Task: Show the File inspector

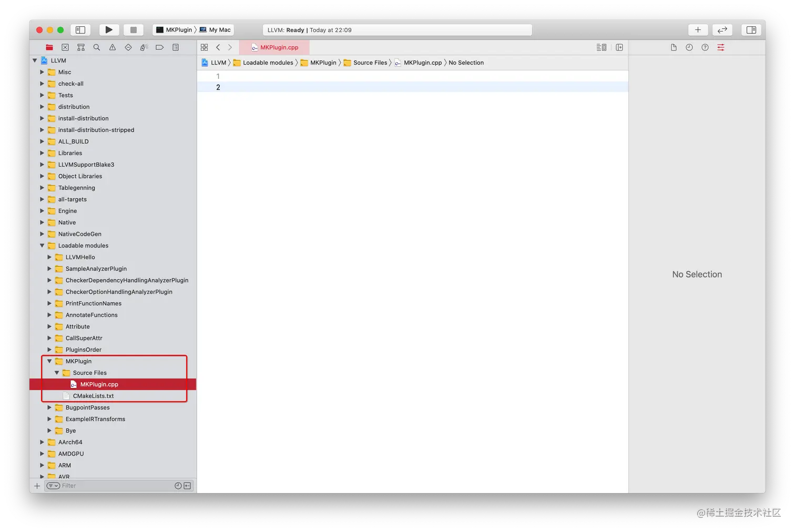Action: [x=674, y=47]
